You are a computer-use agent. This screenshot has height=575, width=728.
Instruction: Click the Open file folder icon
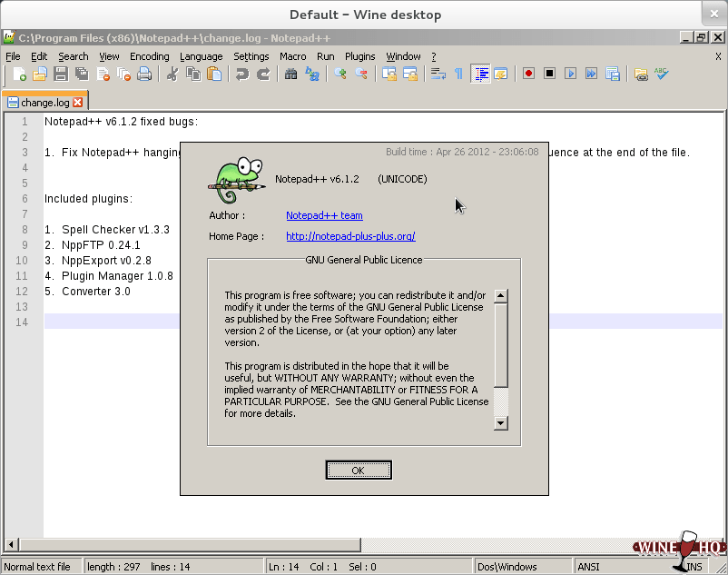pos(40,74)
